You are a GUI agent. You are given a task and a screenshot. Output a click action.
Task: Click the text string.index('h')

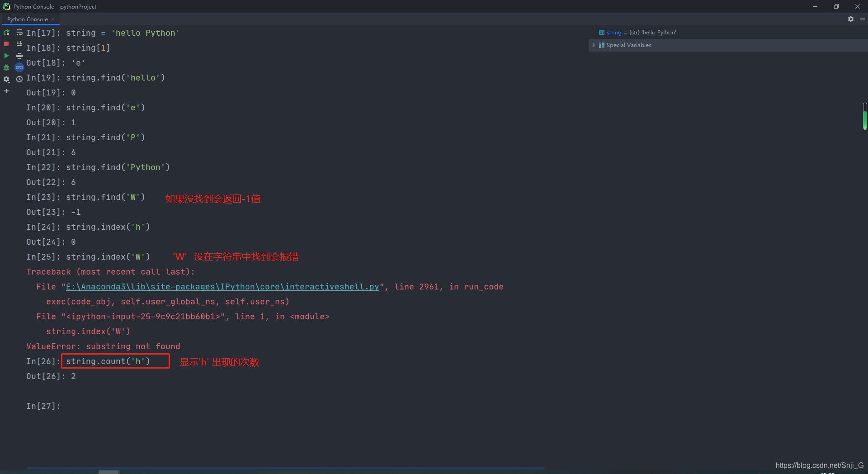point(108,227)
